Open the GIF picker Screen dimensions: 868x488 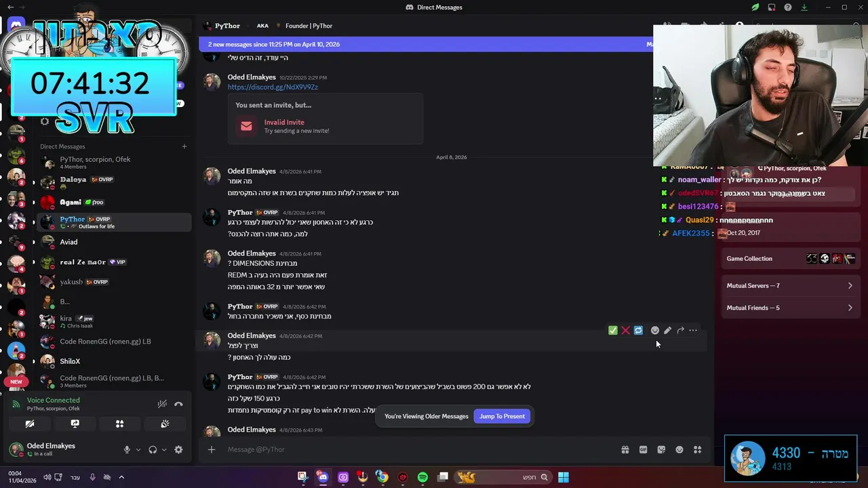(643, 449)
